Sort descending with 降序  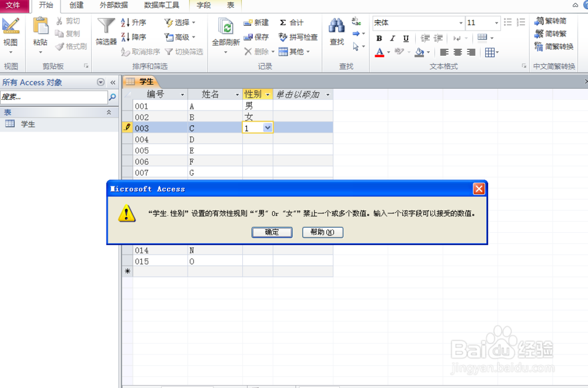click(133, 36)
